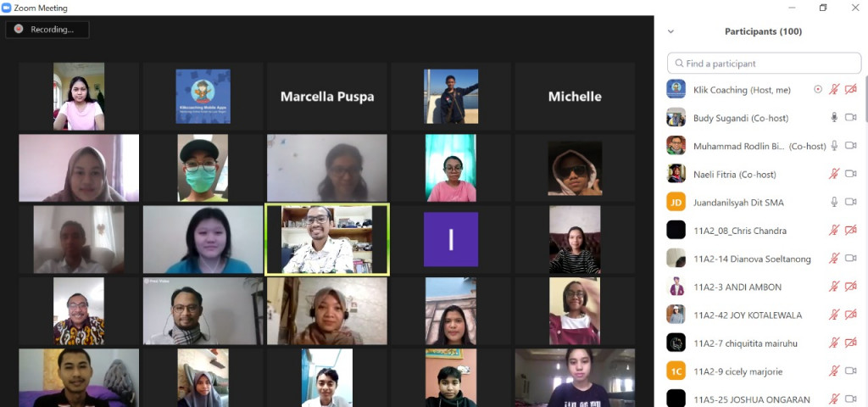Toggle Klik Coaching's camera-off icon
868x407 pixels.
point(851,89)
